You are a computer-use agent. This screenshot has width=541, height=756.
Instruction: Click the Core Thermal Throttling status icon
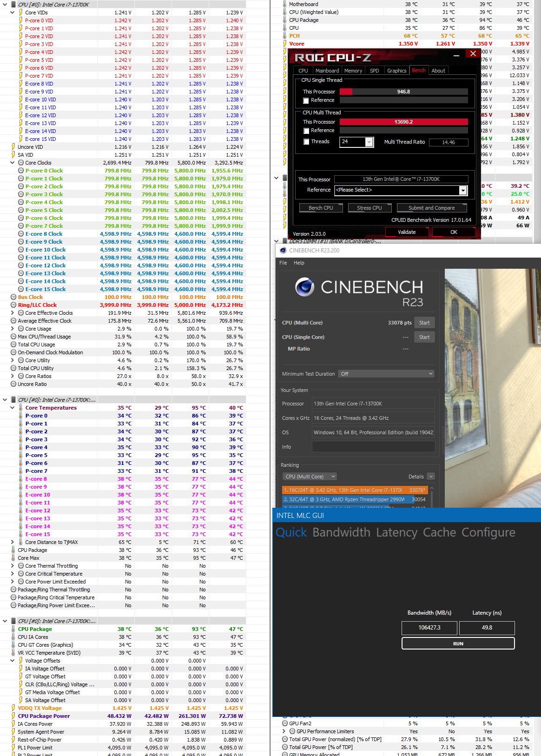point(21,566)
